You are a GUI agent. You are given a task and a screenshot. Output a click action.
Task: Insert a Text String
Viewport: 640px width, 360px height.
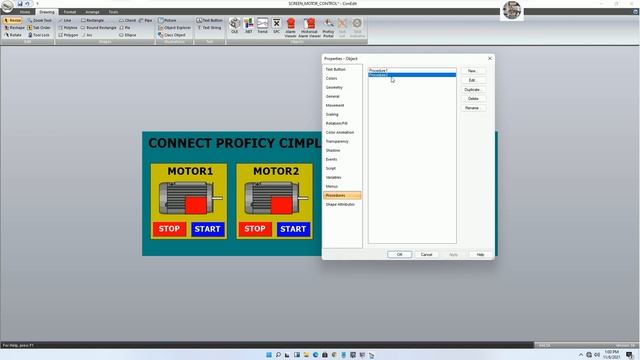(x=209, y=28)
